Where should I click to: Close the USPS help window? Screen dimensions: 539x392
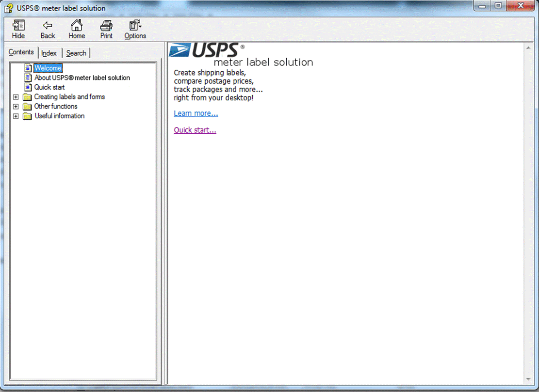tap(521, 6)
